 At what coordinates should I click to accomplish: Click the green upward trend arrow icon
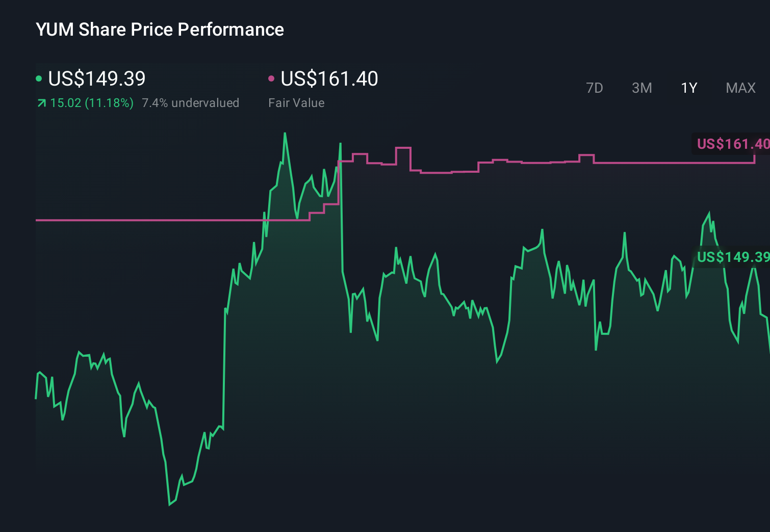point(41,102)
